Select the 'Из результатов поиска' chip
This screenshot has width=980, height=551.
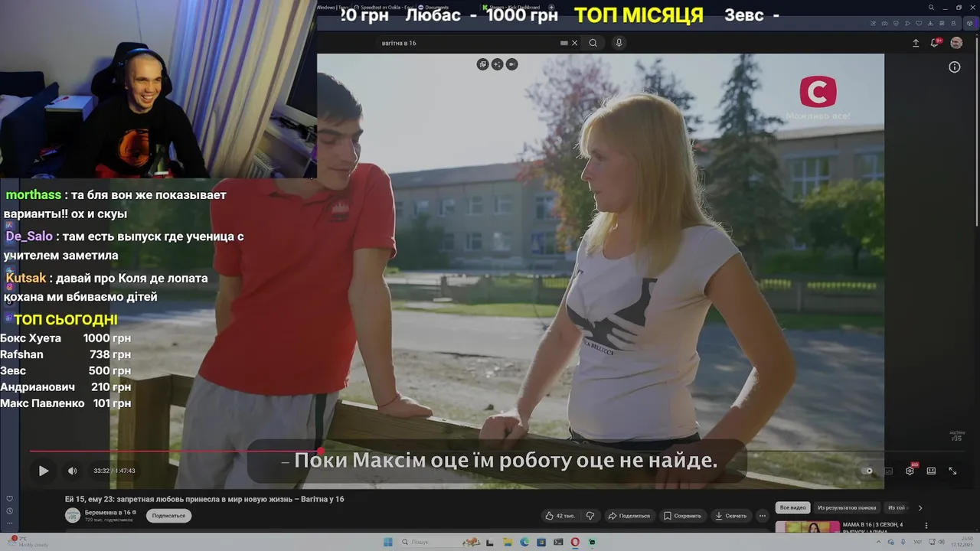(x=847, y=507)
